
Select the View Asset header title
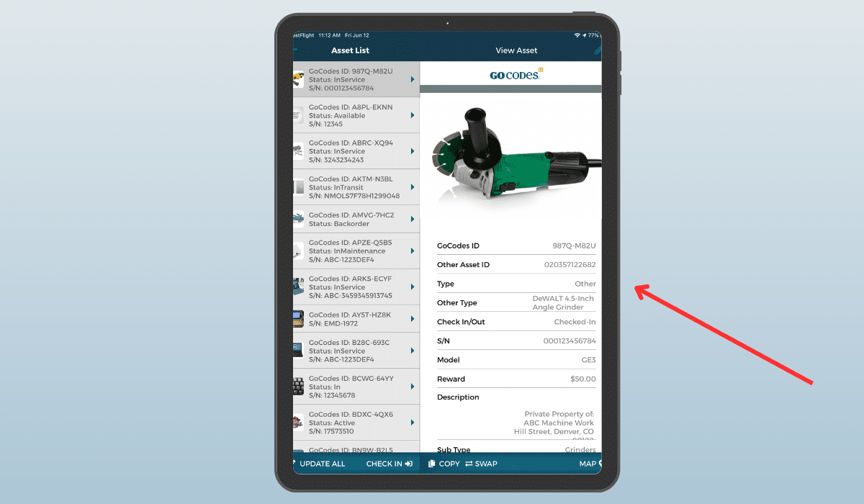tap(516, 50)
